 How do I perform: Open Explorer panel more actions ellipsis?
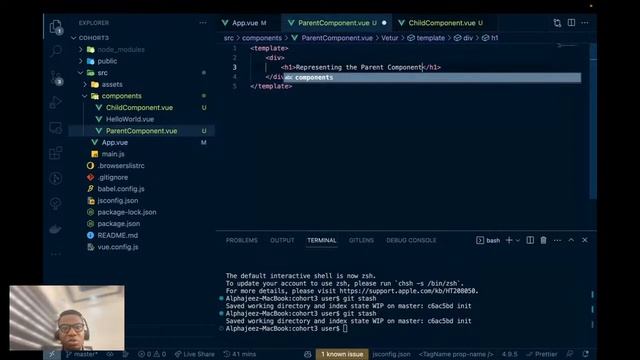pos(203,23)
